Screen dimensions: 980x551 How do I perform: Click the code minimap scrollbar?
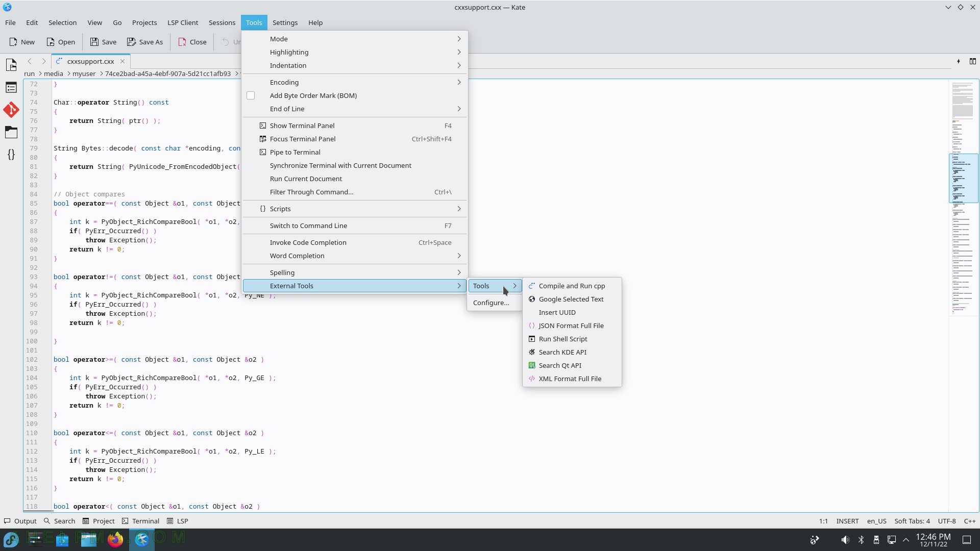coord(964,296)
